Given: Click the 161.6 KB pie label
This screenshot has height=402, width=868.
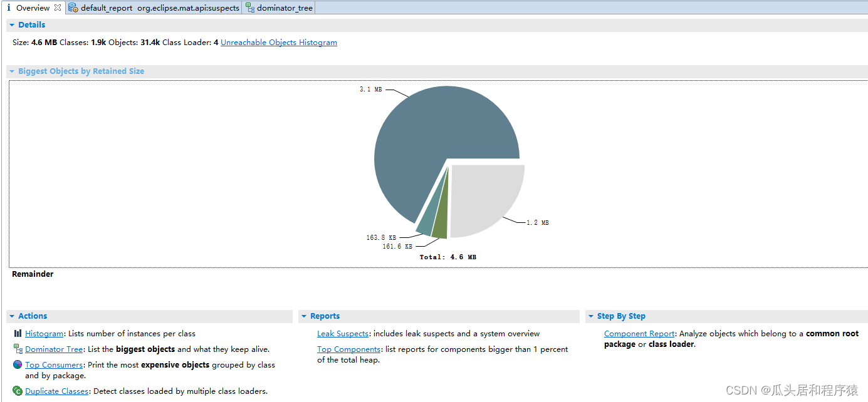Looking at the screenshot, I should tap(397, 247).
